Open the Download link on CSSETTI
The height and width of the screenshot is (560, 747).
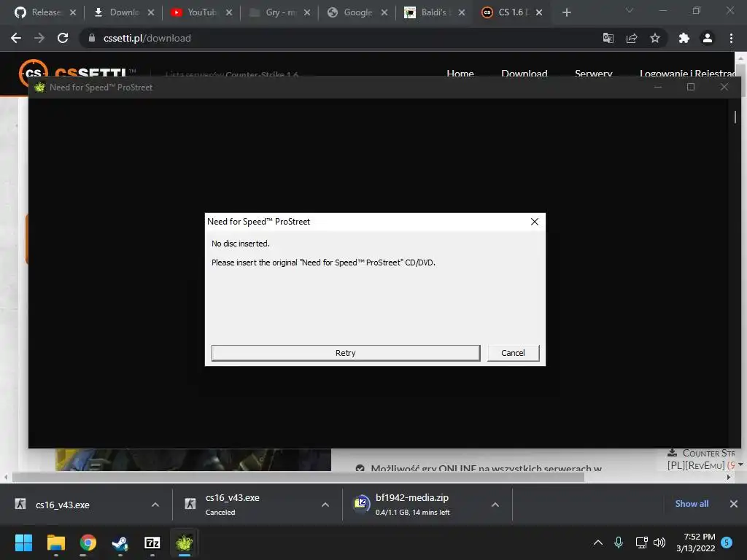click(x=524, y=74)
